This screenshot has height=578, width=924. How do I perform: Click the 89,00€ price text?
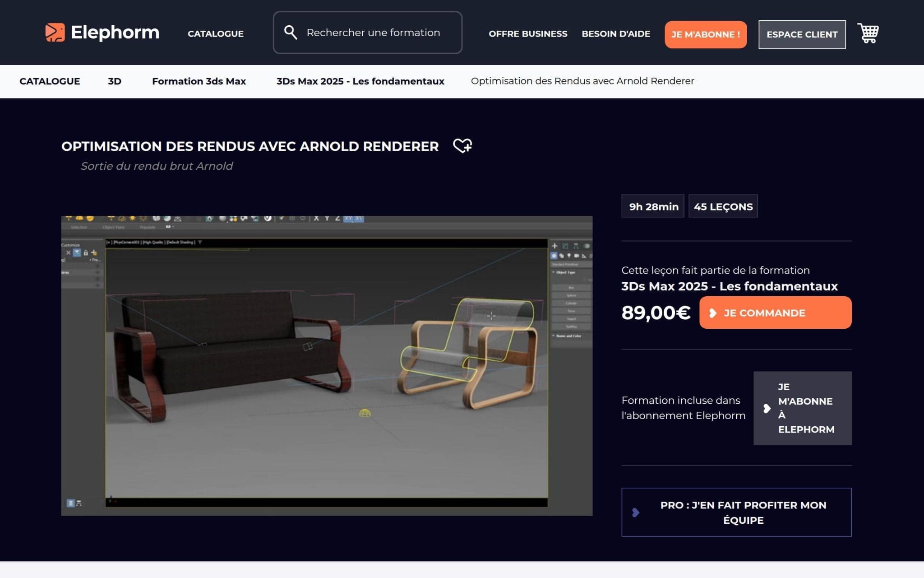point(656,312)
